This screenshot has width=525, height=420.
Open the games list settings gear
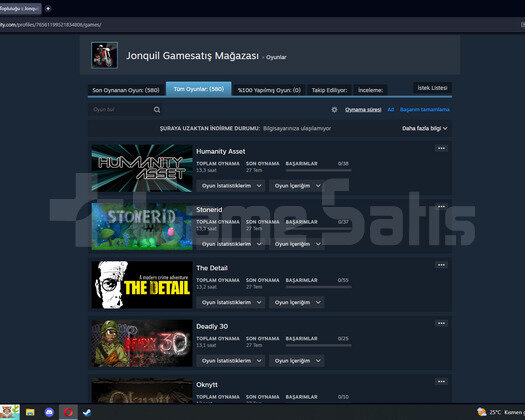(334, 110)
